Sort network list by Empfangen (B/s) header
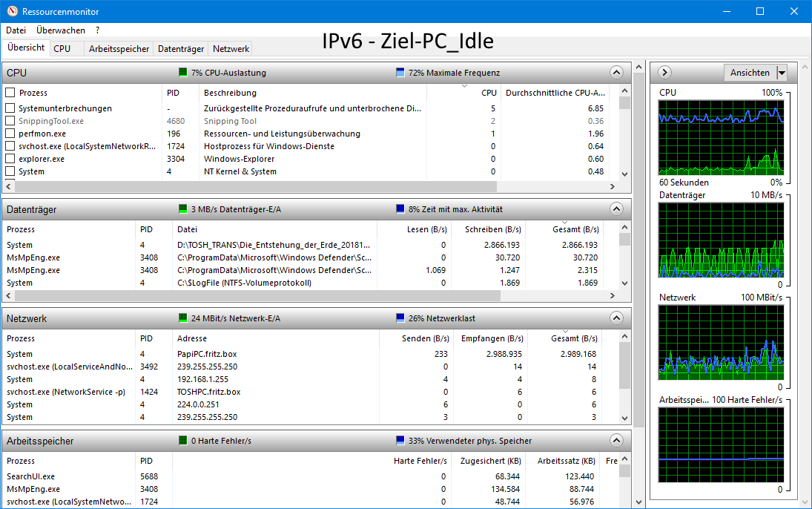Image resolution: width=812 pixels, height=509 pixels. [489, 338]
